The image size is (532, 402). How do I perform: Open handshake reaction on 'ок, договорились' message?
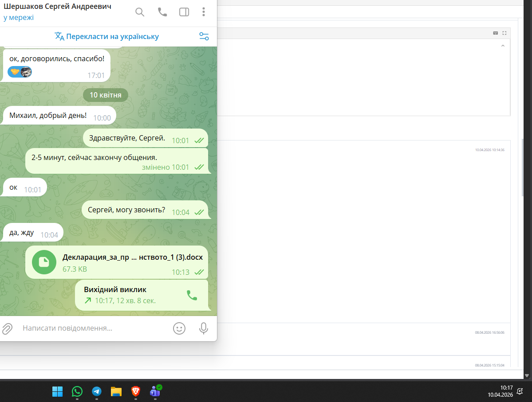pyautogui.click(x=20, y=72)
